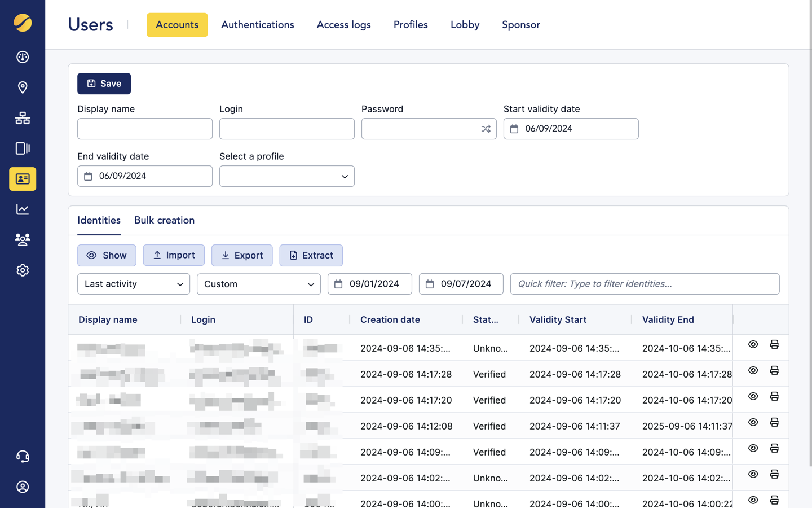Select the location pin icon in sidebar

(23, 87)
